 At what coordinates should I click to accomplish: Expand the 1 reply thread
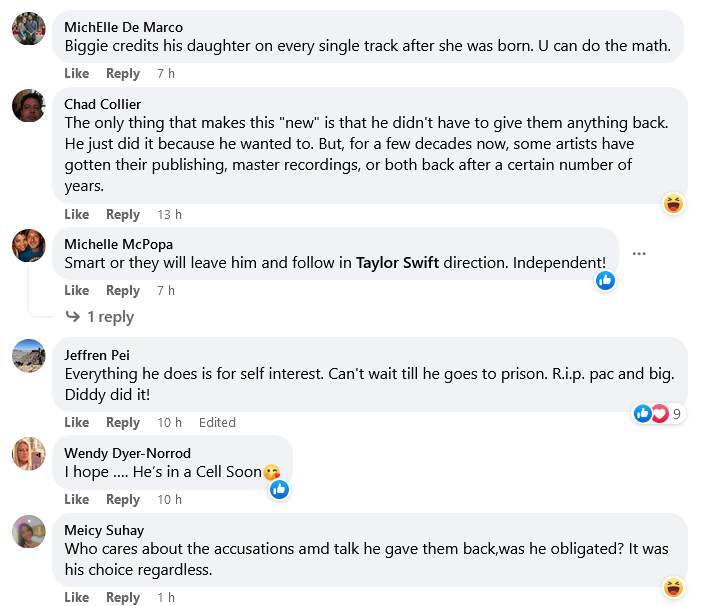(109, 317)
